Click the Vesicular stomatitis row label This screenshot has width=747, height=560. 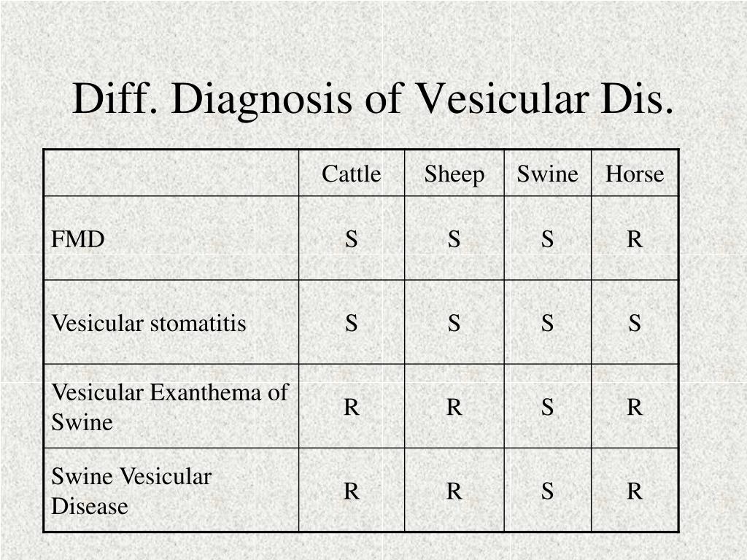(149, 323)
